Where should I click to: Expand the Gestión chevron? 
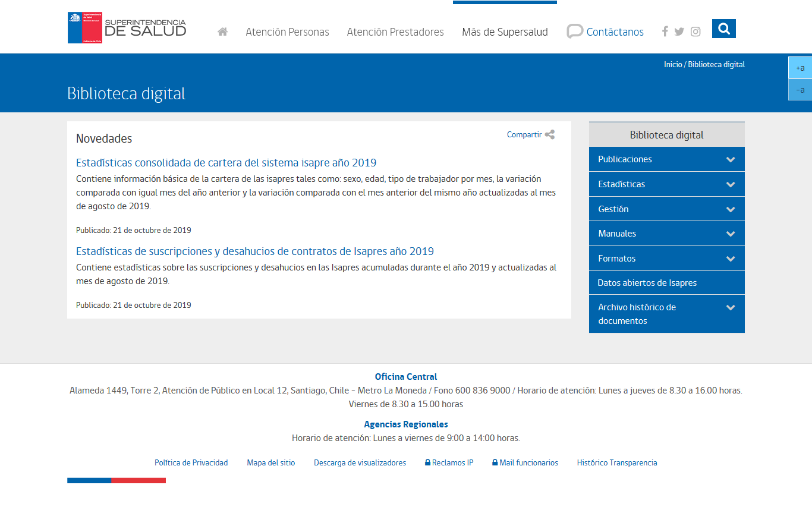coord(731,209)
